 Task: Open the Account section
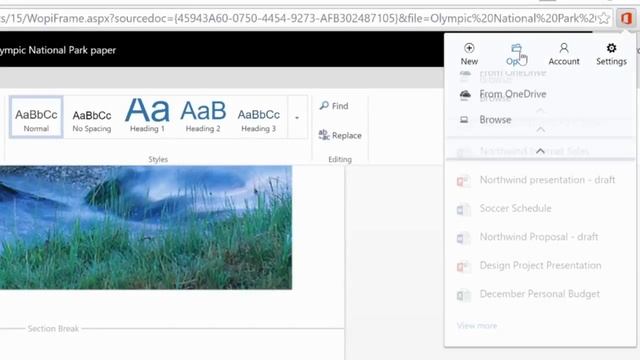point(564,54)
